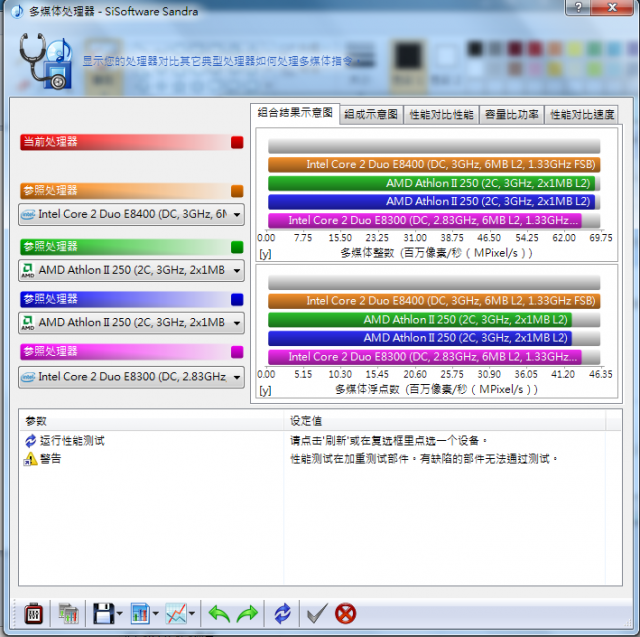Screen dimensions: 640x637
Task: Click the [y] label under integer chart
Action: pyautogui.click(x=265, y=254)
